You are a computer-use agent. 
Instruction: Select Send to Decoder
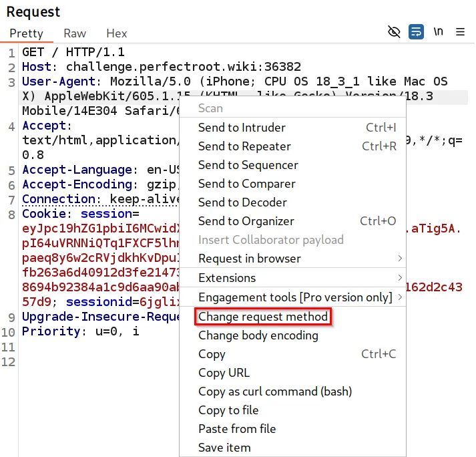(242, 202)
